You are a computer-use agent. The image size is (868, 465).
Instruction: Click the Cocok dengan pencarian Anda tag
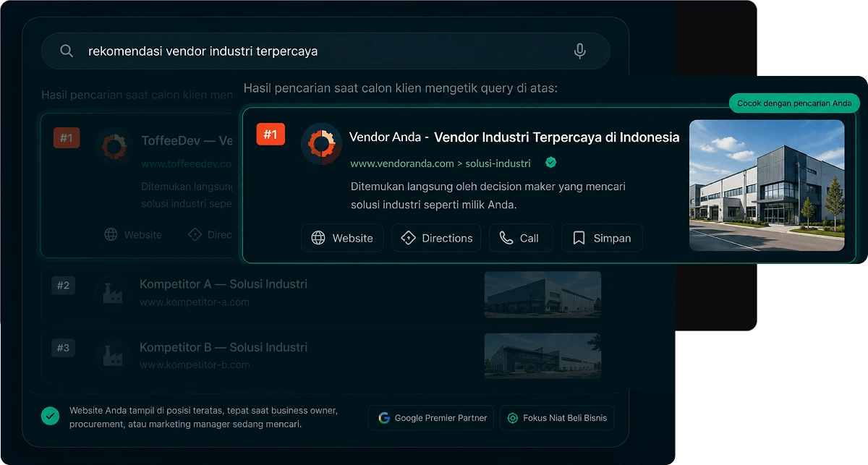point(794,103)
